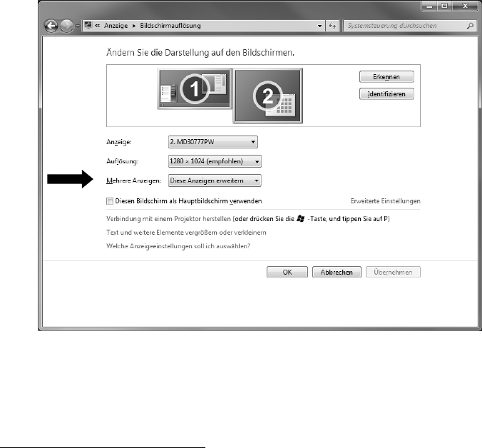Click Welche Anzeigeeinstellungen soll ich auswählen link
Screen dimensions: 482x448
(178, 246)
